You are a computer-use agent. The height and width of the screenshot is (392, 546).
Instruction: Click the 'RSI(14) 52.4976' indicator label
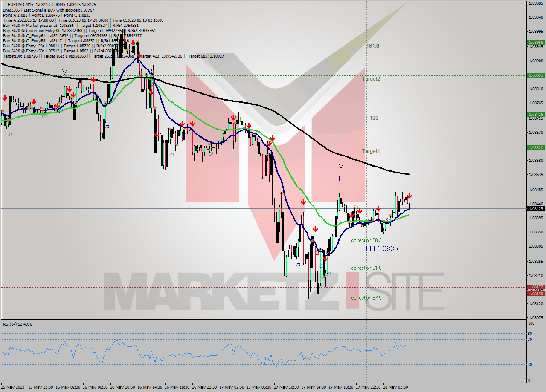pos(17,324)
